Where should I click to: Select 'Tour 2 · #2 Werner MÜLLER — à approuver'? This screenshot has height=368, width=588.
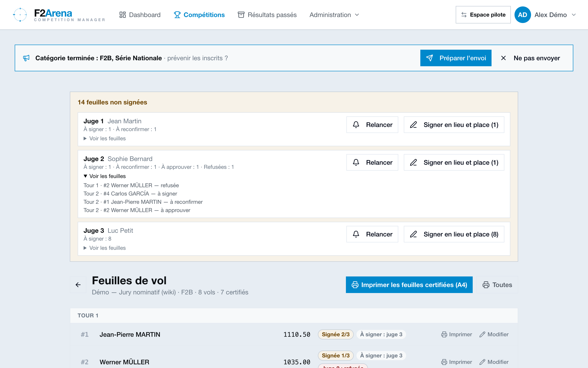point(137,210)
